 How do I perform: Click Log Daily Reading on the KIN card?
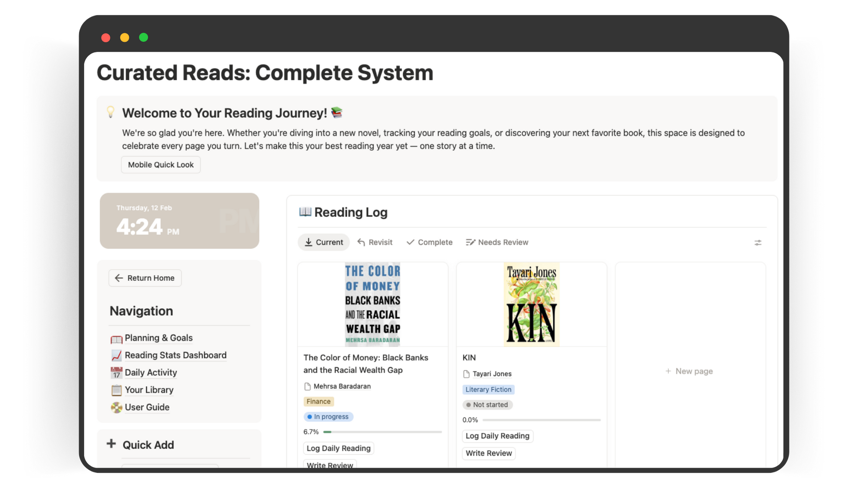(x=497, y=436)
